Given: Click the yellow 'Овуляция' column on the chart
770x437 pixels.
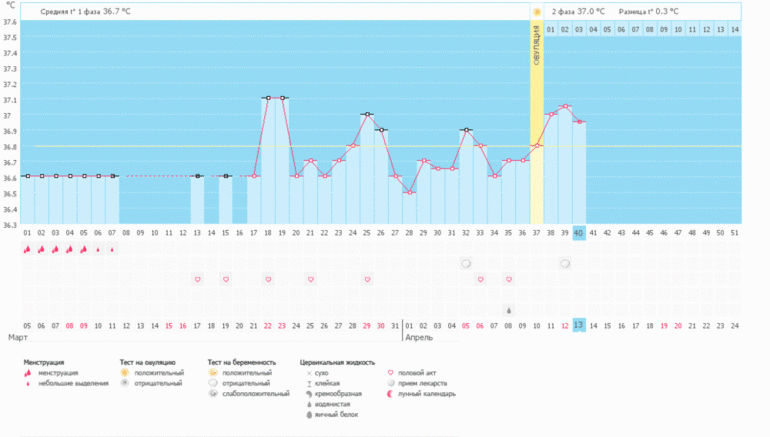Looking at the screenshot, I should [537, 120].
